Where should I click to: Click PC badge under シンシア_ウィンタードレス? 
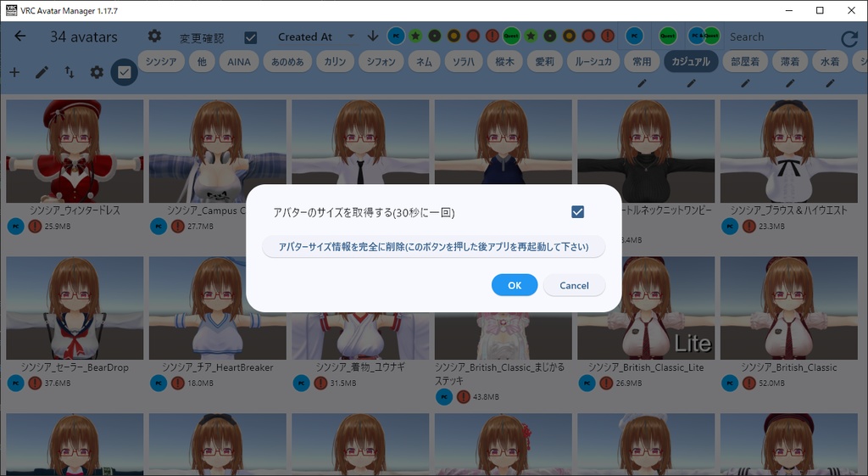[15, 226]
